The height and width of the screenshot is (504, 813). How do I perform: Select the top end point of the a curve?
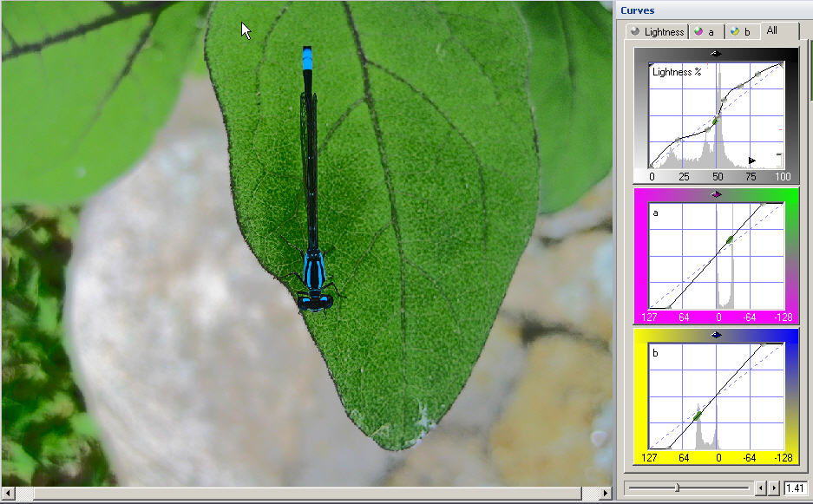763,205
